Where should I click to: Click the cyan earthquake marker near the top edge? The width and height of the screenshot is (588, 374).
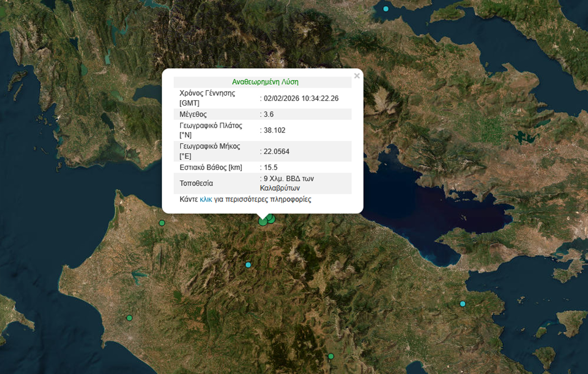[385, 9]
